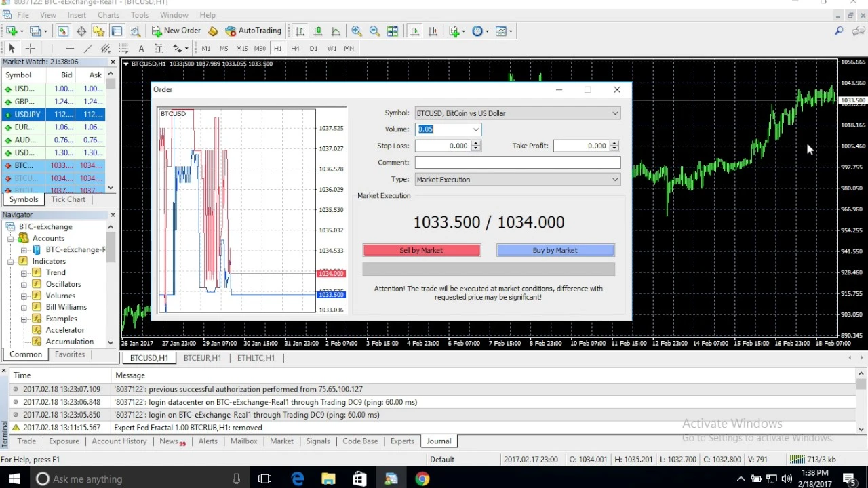Viewport: 868px width, 488px height.
Task: Switch to the Account History tab
Action: (119, 441)
